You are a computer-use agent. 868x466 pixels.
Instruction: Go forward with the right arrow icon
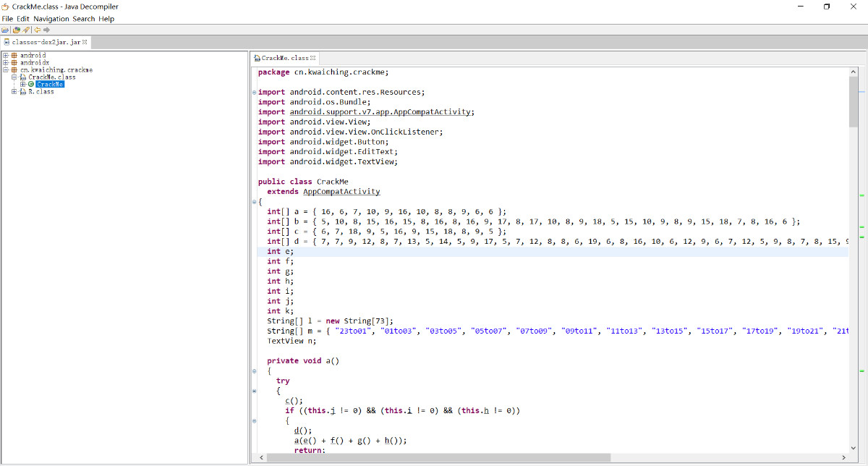46,30
